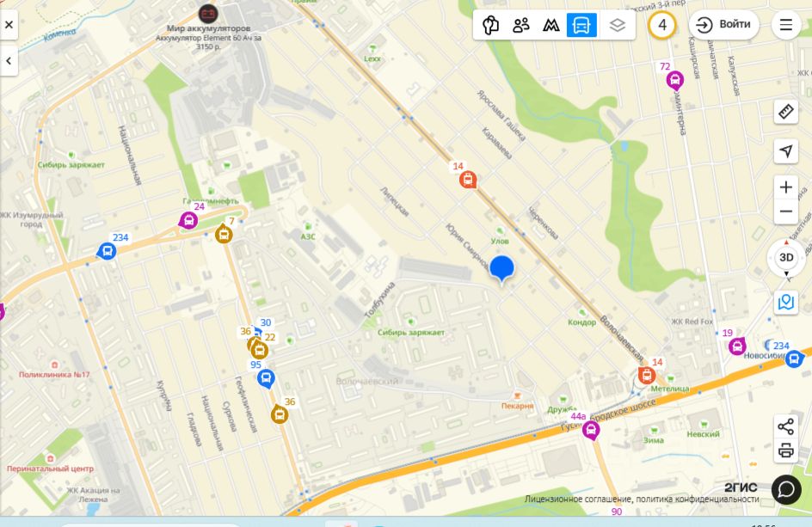
Task: Open Мир аккумуляторов advertisement marker
Action: (x=207, y=14)
